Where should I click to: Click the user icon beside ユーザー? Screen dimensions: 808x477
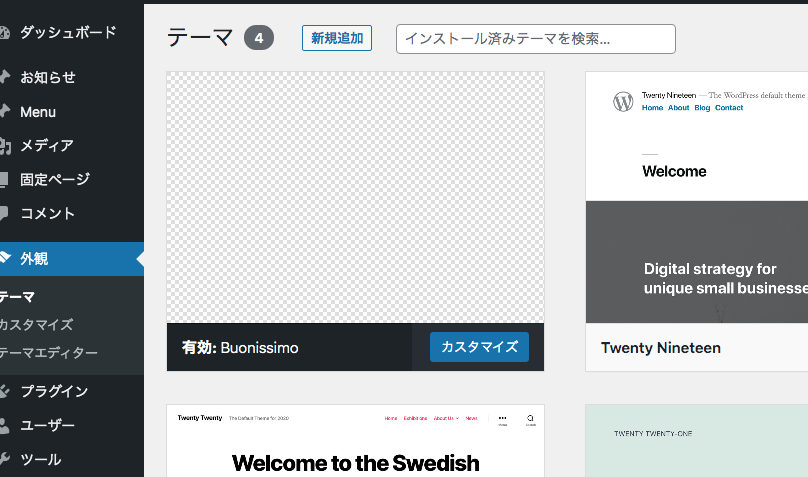(x=4, y=425)
